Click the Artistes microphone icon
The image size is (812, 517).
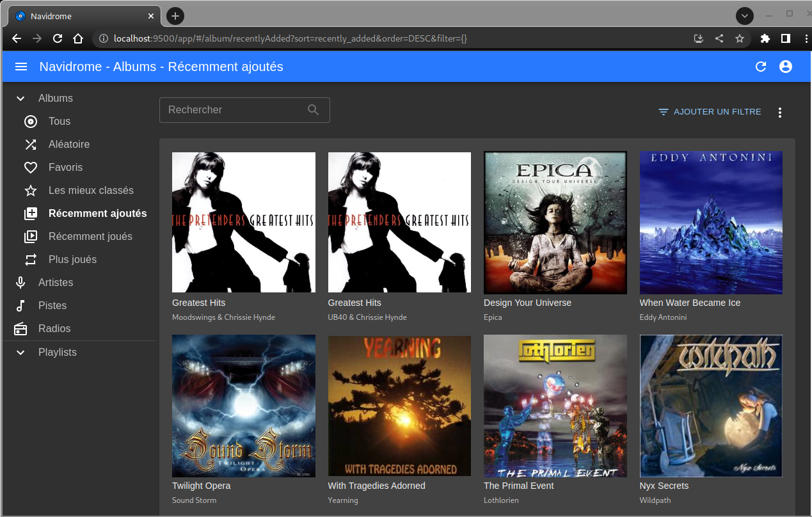[x=21, y=283]
